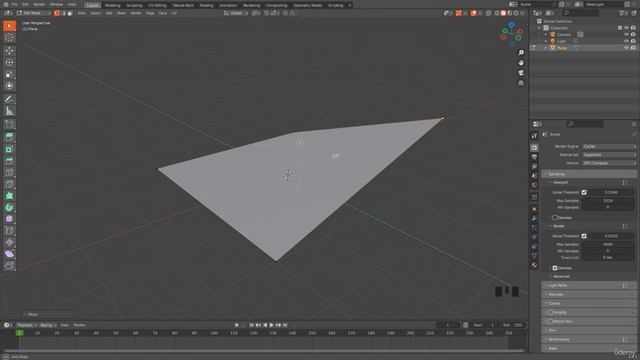Enable vertex select mode in header

click(57, 13)
